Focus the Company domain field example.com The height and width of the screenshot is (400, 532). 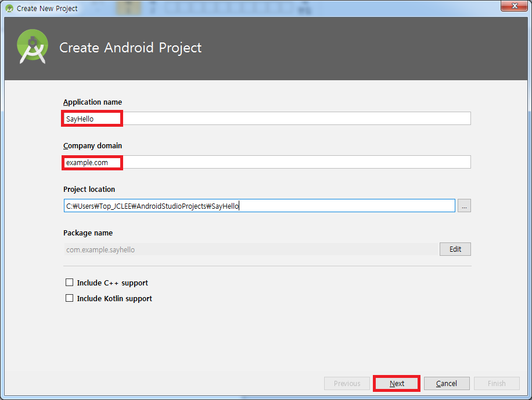pos(267,162)
